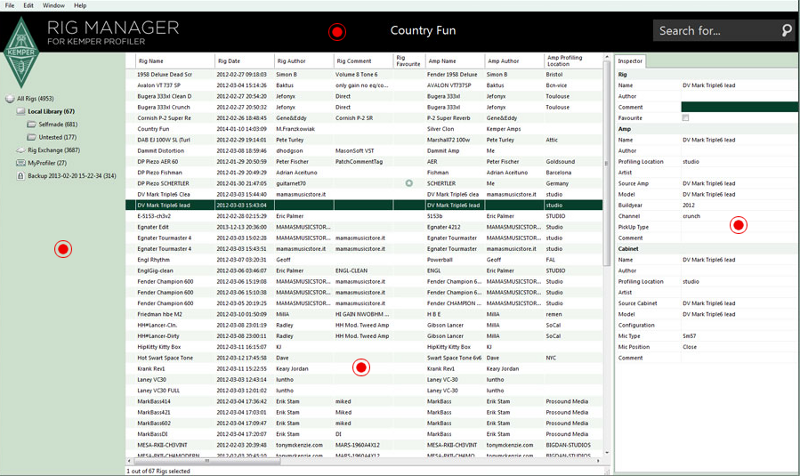The width and height of the screenshot is (800, 476).
Task: Click the Buildyear value '2012' in Inspector
Action: [x=689, y=205]
